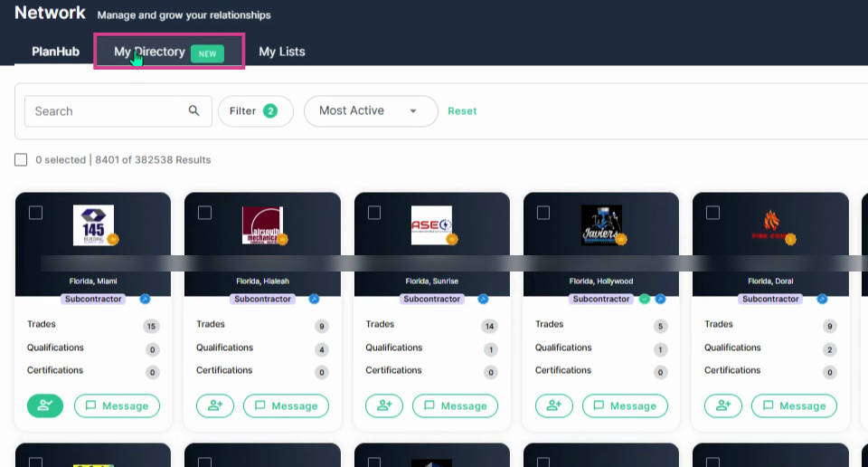868x467 pixels.
Task: Open the My Lists tab
Action: (x=282, y=52)
